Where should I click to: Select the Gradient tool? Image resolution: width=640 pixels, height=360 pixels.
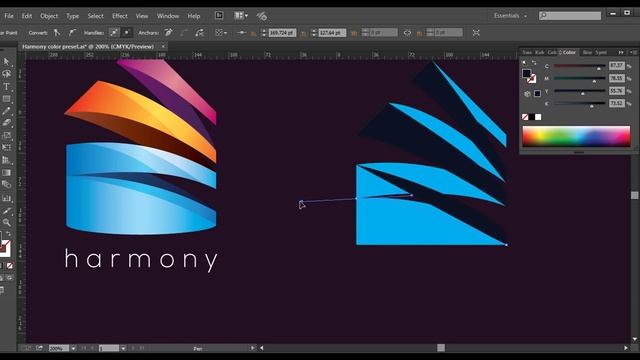[6, 173]
